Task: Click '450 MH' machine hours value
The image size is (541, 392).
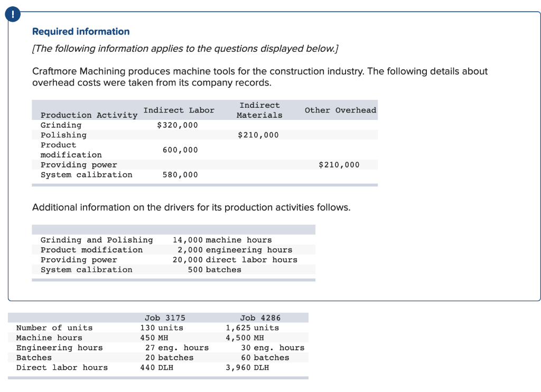Action: [154, 338]
